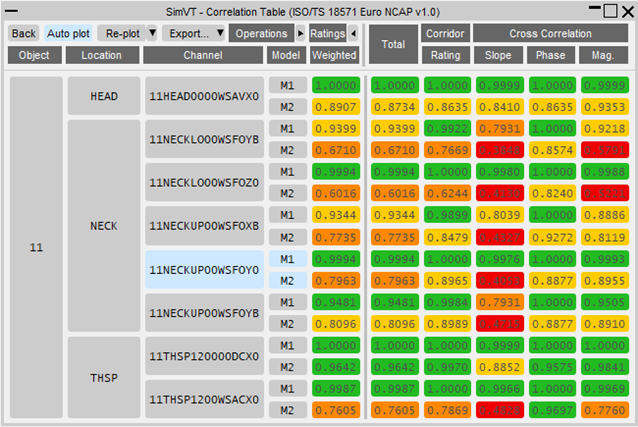Click magnitude value 0.5221

point(605,193)
